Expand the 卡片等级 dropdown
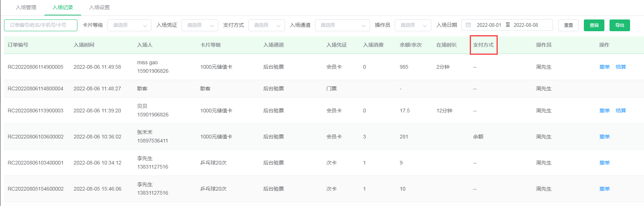This screenshot has width=644, height=206. [x=129, y=25]
